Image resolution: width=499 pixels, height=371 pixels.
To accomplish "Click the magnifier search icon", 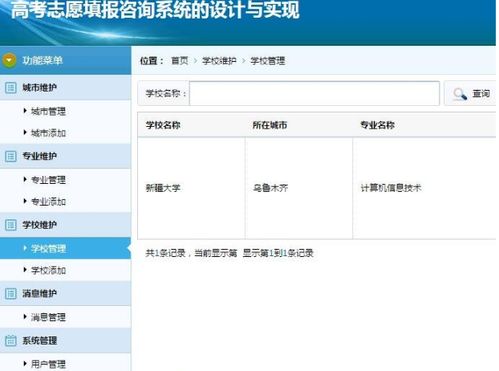I will (460, 94).
